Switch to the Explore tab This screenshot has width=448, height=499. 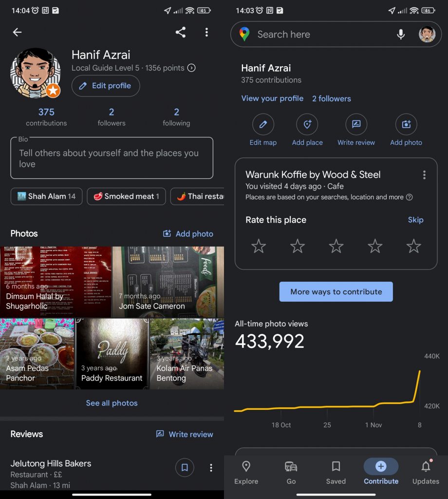pos(246,473)
